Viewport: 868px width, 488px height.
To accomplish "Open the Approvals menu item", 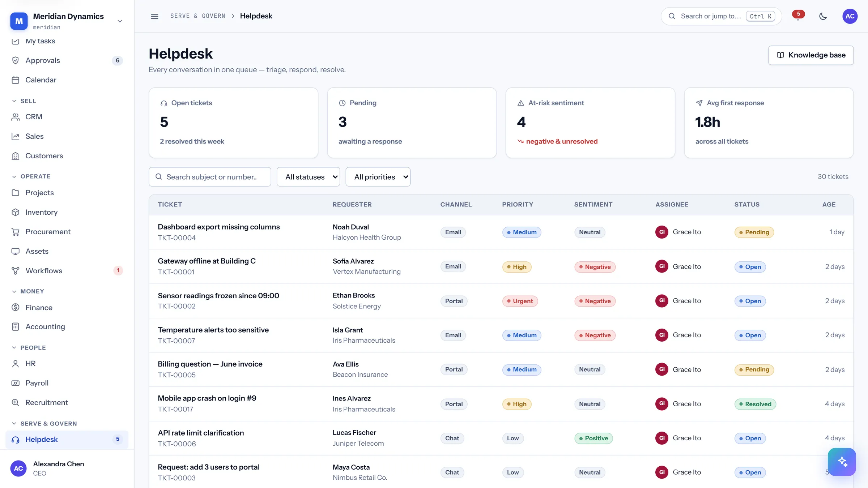I will coord(67,60).
